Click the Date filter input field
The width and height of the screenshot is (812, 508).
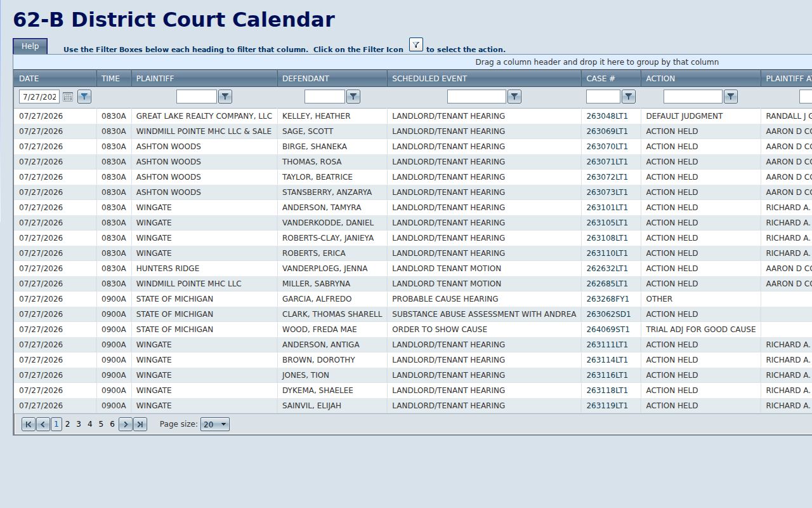point(39,97)
